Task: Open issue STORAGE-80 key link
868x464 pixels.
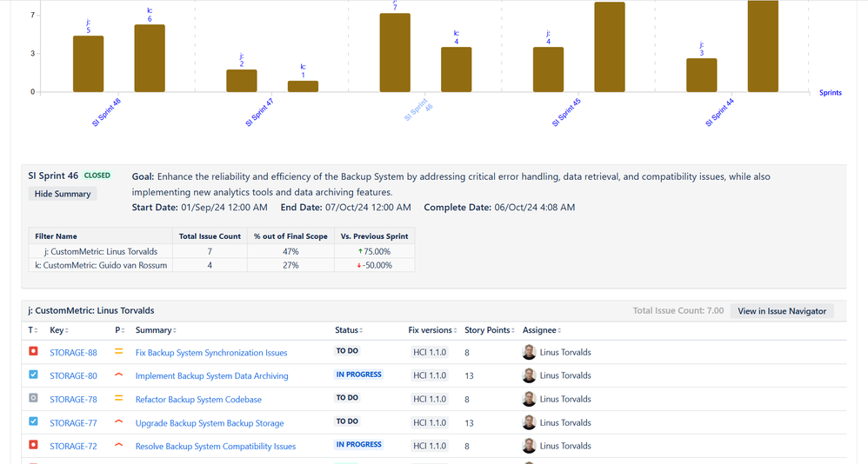Action: pos(73,375)
